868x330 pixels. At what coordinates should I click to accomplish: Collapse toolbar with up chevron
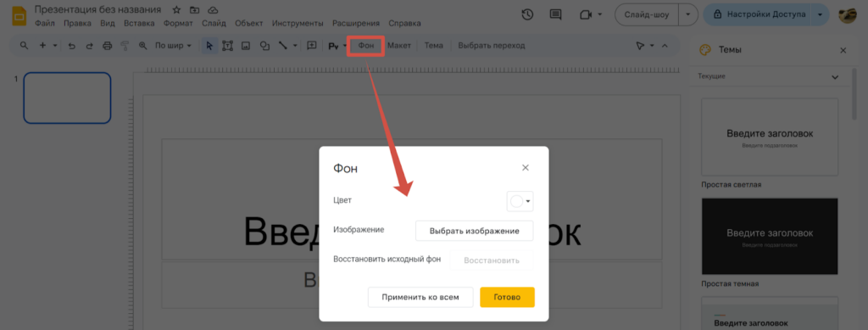665,46
